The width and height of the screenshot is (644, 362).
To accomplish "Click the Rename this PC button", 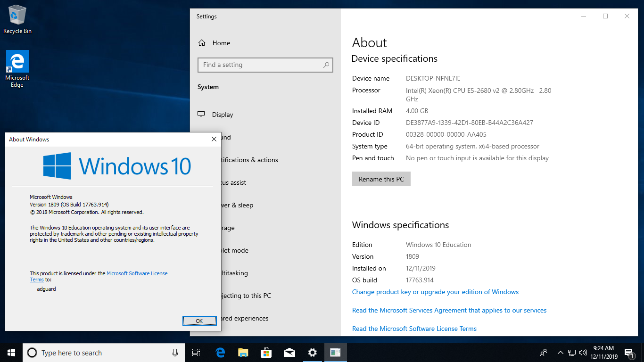I will [381, 179].
